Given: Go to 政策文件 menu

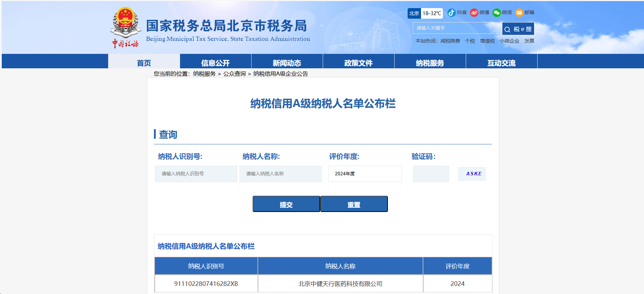Looking at the screenshot, I should pyautogui.click(x=358, y=63).
